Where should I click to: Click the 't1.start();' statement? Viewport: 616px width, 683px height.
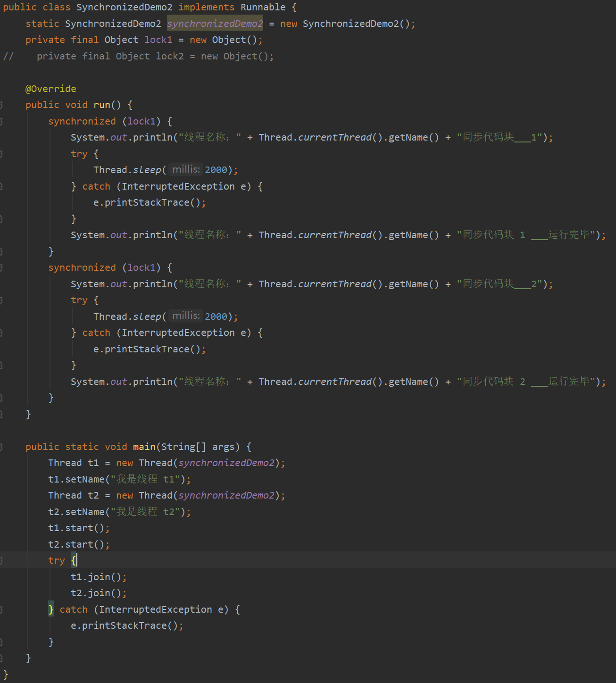pyautogui.click(x=79, y=528)
